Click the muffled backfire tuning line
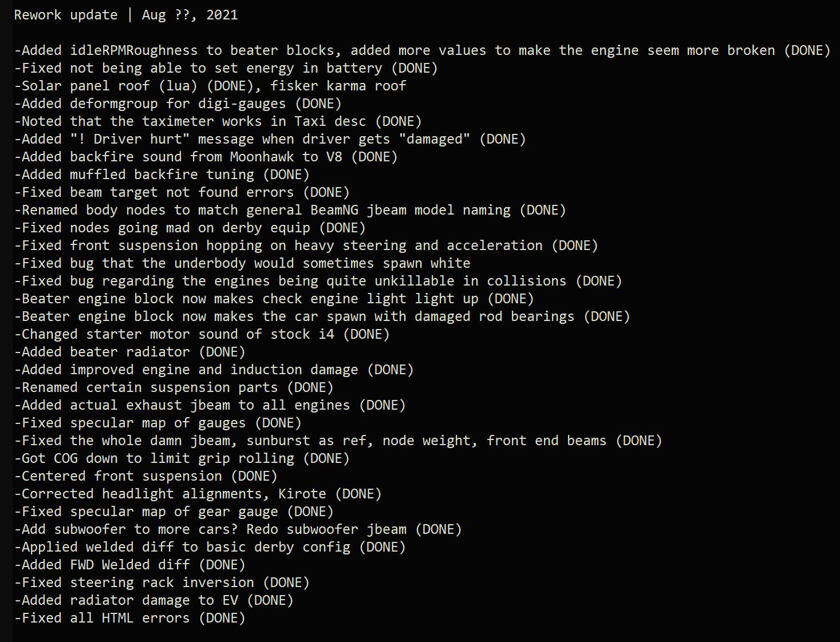 161,175
